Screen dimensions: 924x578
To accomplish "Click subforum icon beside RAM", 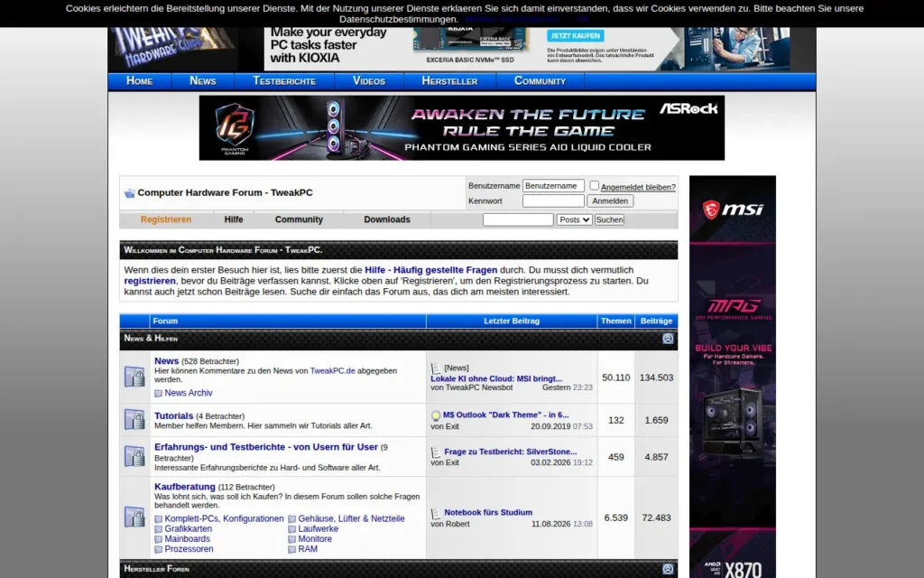I will (x=291, y=549).
